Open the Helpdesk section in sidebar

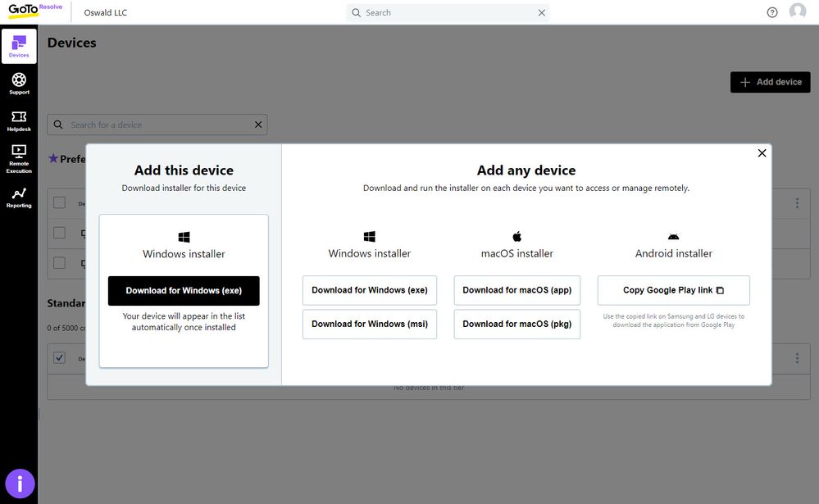[x=19, y=120]
